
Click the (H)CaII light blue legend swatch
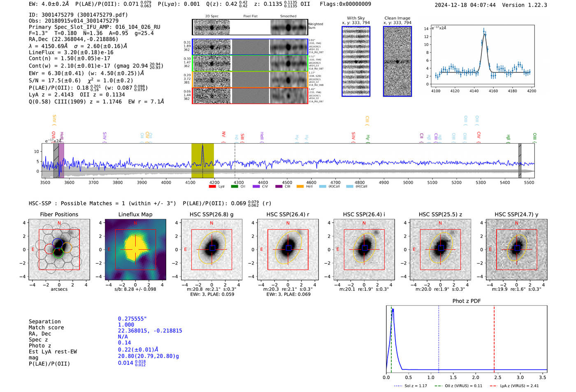pos(350,186)
